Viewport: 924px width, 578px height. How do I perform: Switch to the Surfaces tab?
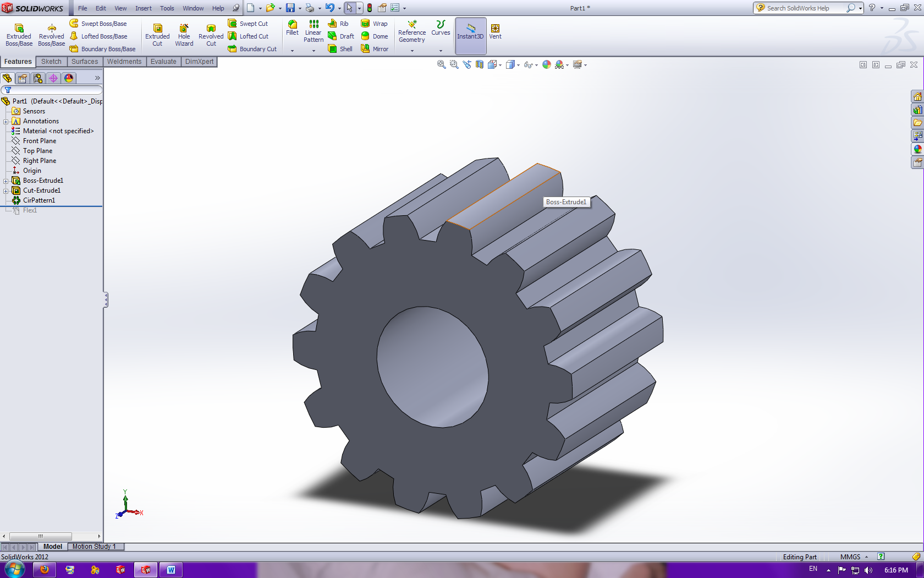85,62
